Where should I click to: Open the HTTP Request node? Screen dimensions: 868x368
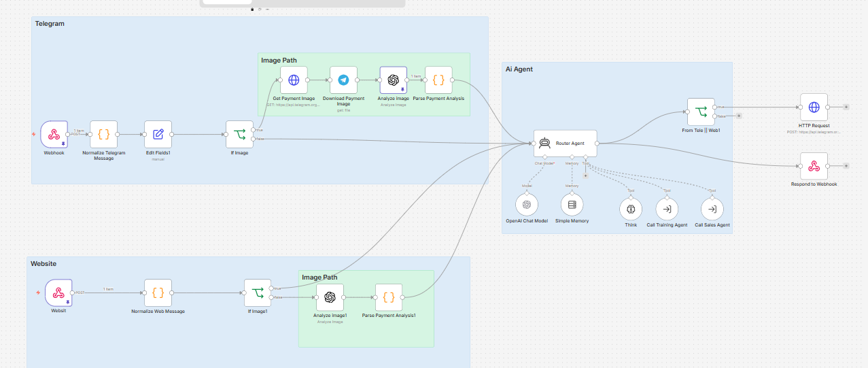point(814,107)
